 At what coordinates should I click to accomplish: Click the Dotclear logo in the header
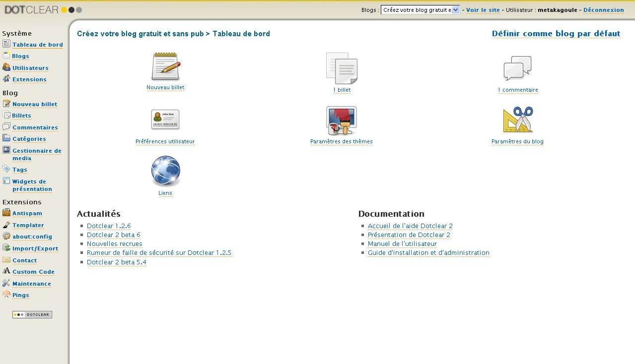[43, 9]
